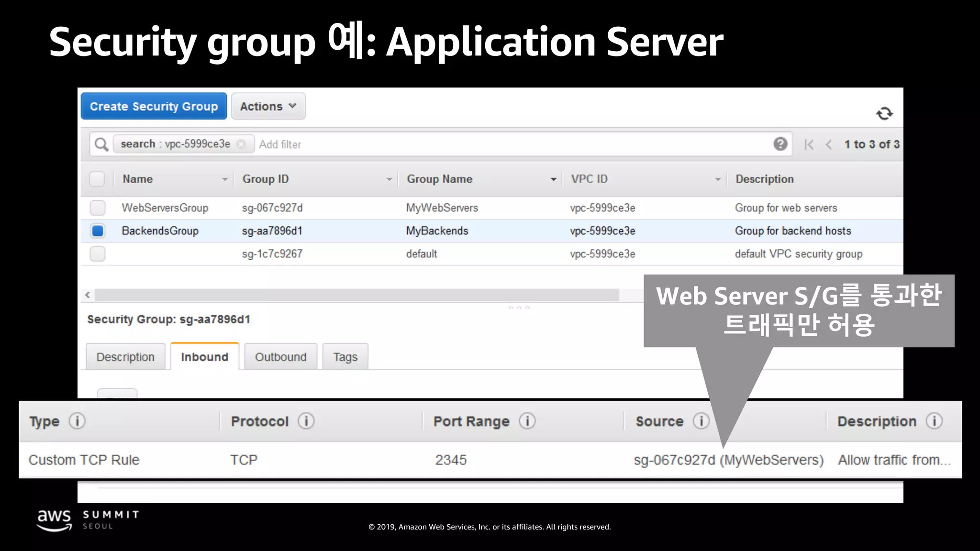Click Create Security Group button
This screenshot has height=551, width=980.
(x=154, y=106)
